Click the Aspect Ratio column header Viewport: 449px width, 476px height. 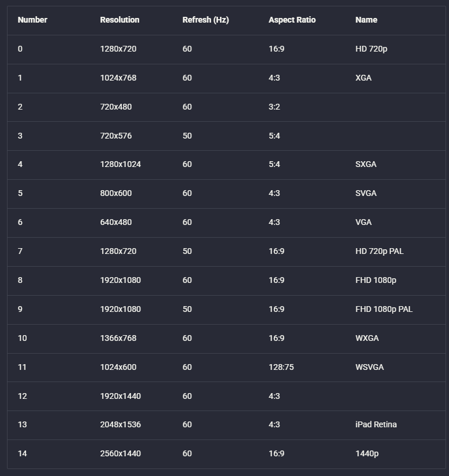pos(292,20)
